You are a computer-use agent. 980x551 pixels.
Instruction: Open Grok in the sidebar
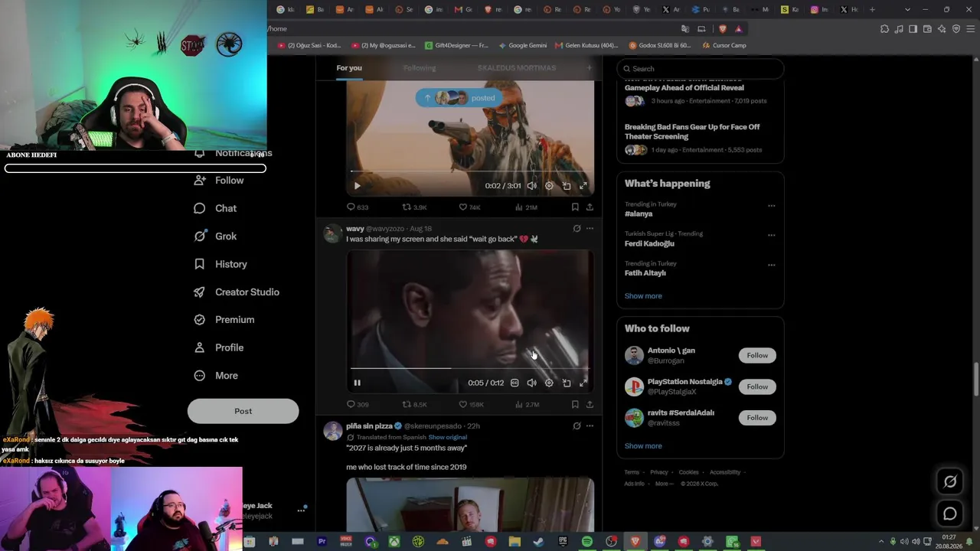click(215, 236)
